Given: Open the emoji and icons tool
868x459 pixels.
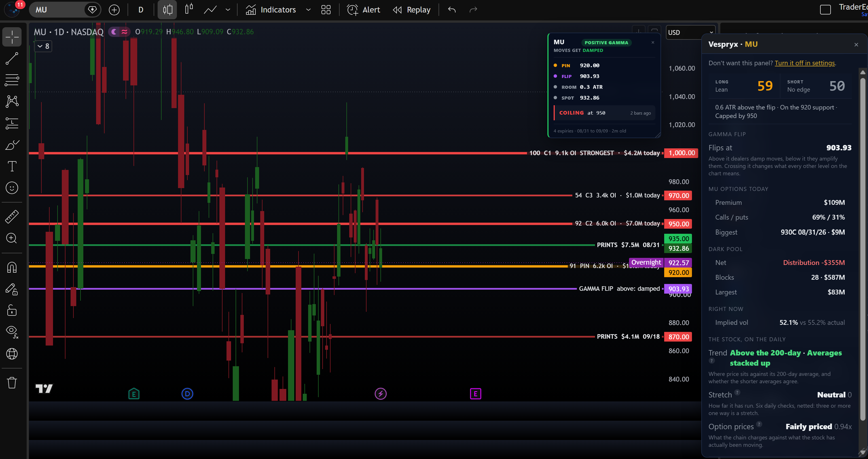Looking at the screenshot, I should [x=12, y=188].
